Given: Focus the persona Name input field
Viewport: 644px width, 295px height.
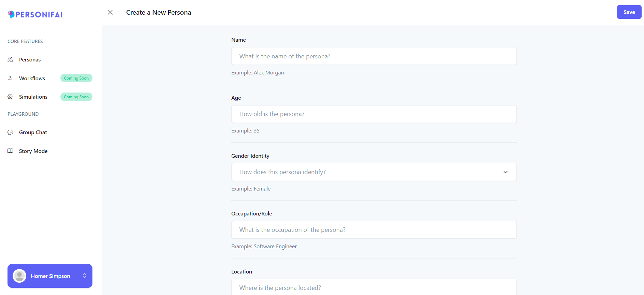Looking at the screenshot, I should 374,56.
